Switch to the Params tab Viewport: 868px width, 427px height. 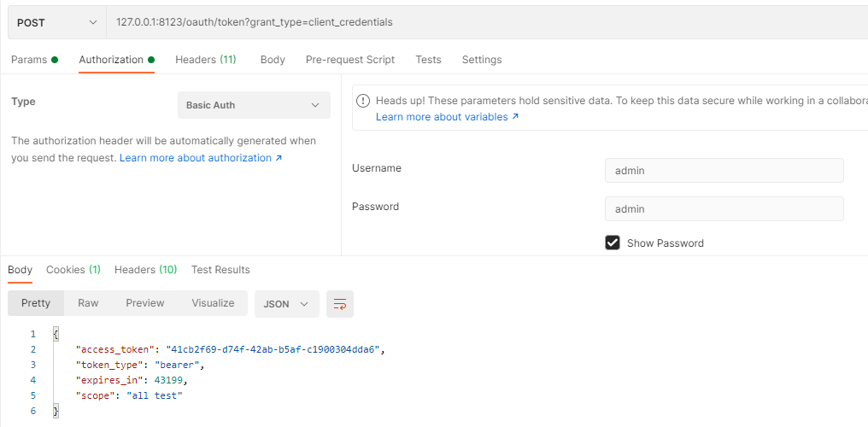coord(34,60)
